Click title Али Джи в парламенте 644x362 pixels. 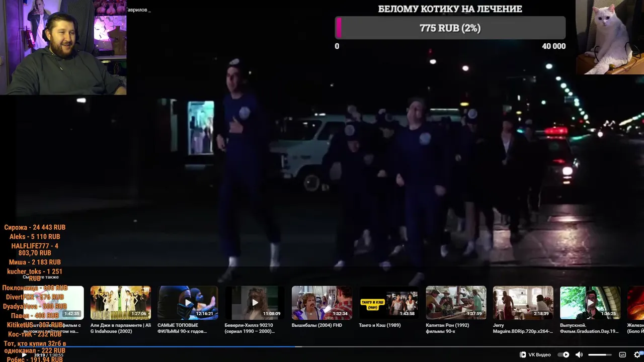120,328
